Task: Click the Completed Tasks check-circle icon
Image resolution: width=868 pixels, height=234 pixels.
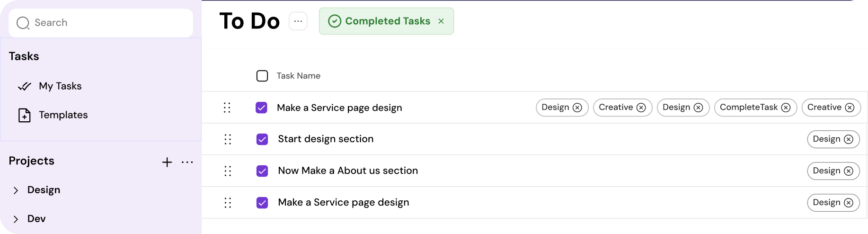Action: [x=335, y=21]
